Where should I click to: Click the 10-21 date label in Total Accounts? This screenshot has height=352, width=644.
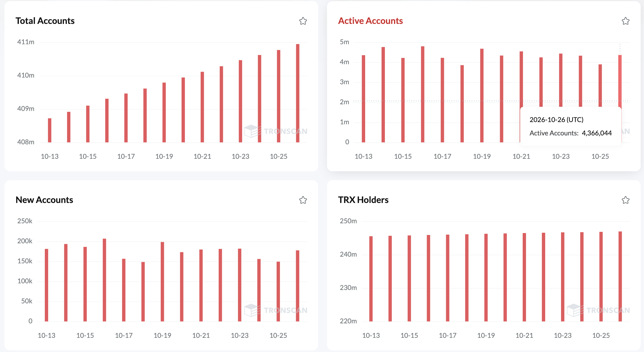202,157
